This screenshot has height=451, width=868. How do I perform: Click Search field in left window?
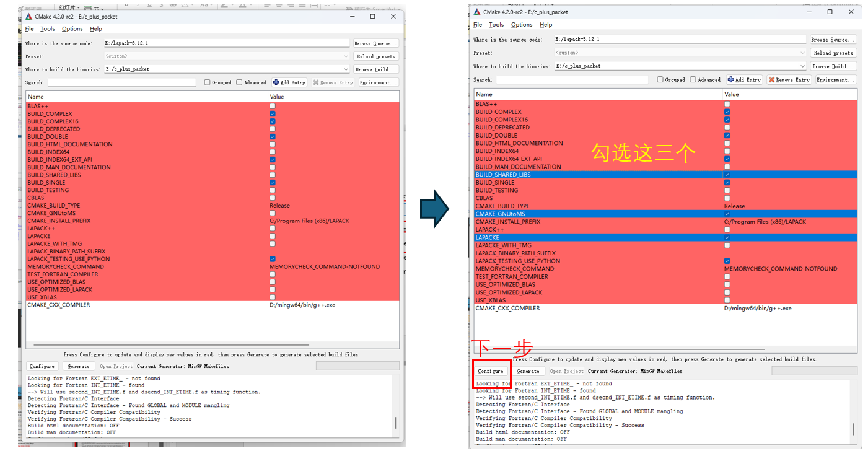coord(121,82)
